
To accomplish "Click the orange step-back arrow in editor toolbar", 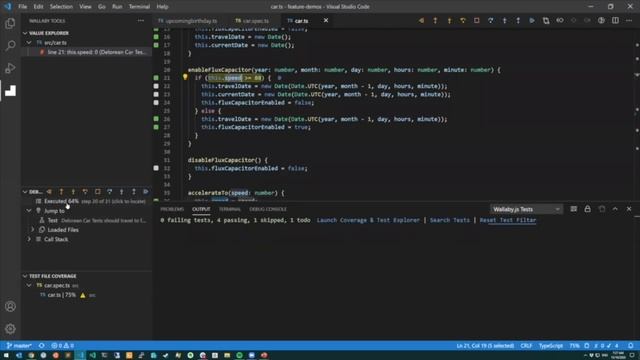I will [421, 20].
